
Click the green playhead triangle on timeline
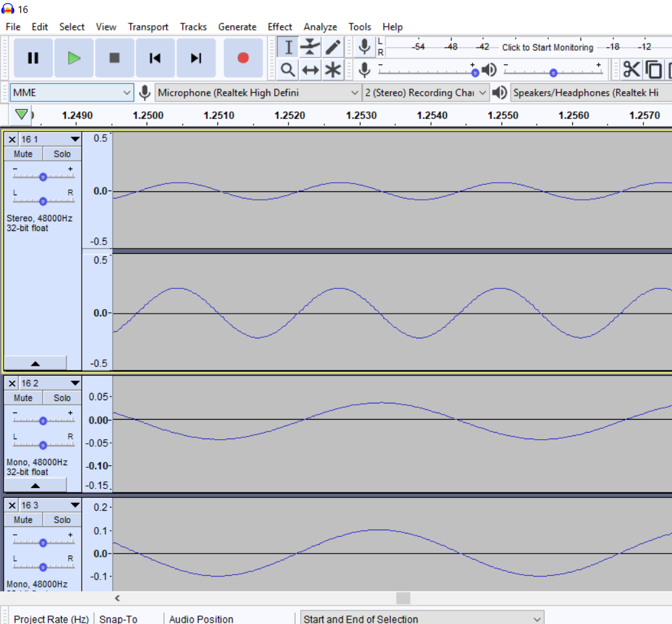[21, 115]
